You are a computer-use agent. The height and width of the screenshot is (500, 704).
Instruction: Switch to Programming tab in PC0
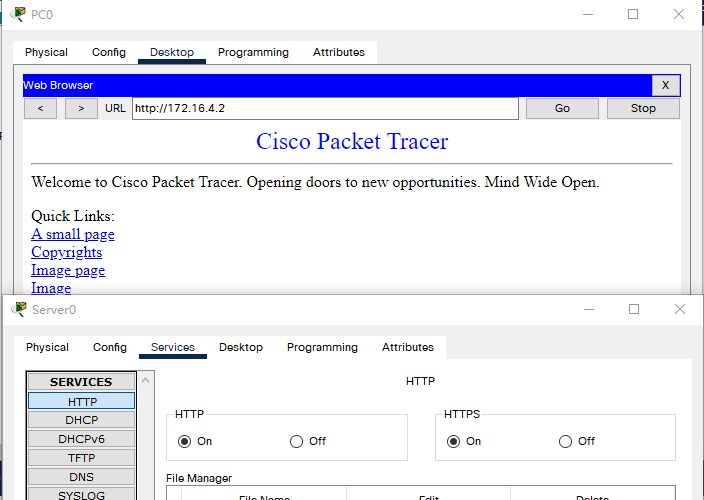(x=253, y=53)
